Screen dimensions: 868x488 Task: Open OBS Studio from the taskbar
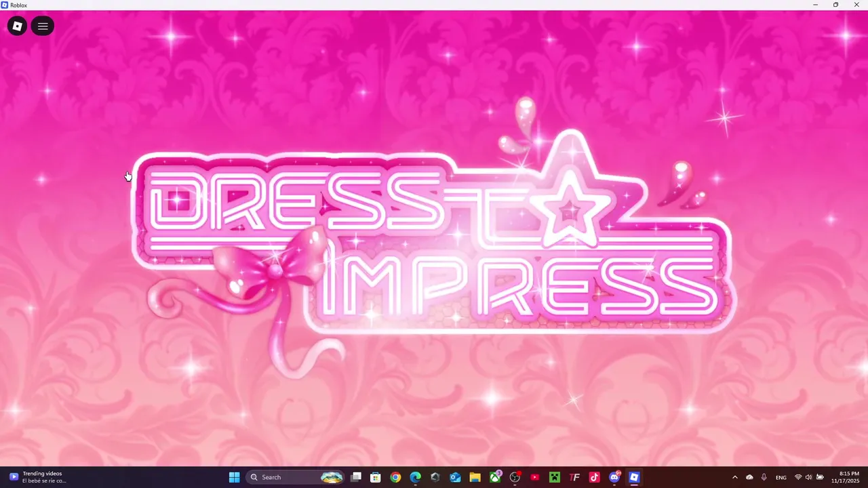[515, 477]
